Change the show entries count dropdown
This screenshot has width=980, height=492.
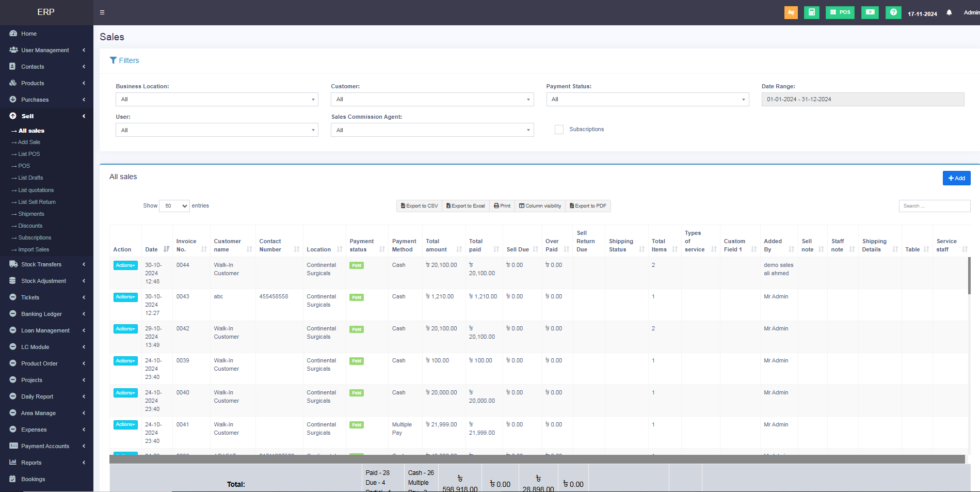pos(174,206)
